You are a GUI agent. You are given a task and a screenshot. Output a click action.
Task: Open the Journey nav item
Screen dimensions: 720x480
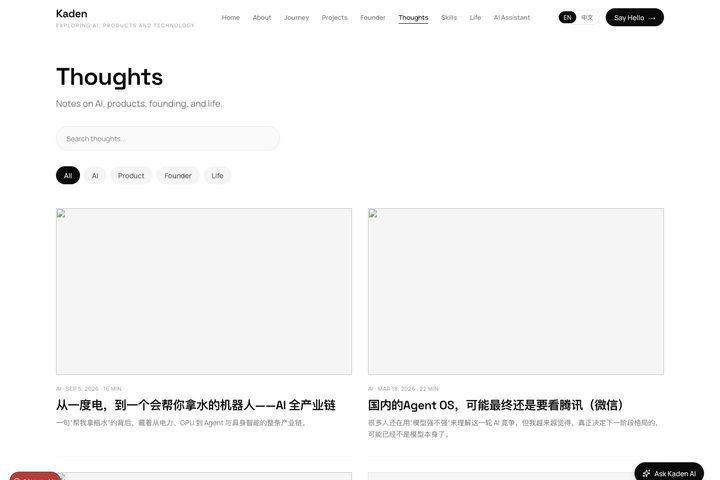click(296, 17)
